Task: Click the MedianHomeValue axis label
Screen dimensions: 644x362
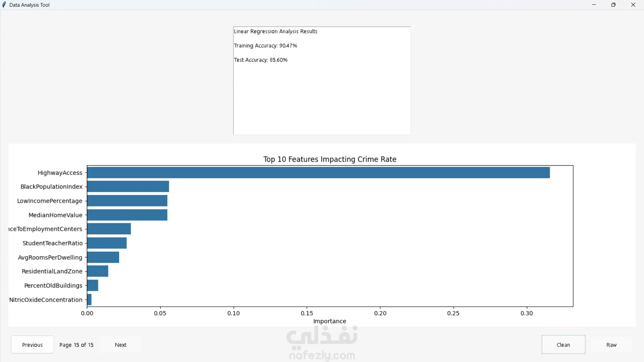Action: [55, 215]
